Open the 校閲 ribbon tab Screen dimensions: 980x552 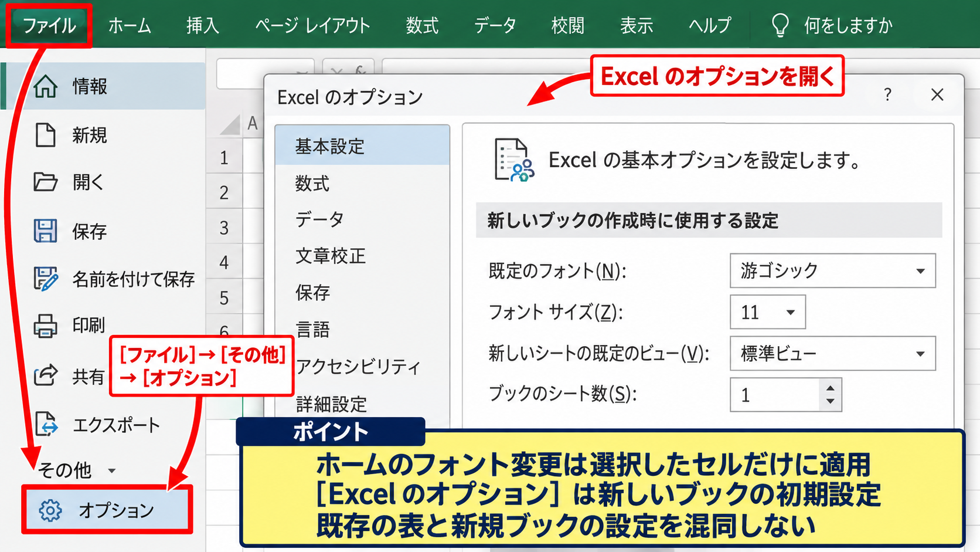click(568, 25)
